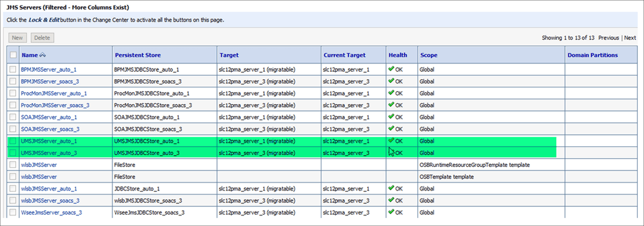Open WseeJmsServer_soacs_3 link
This screenshot has height=226, width=644.
tap(51, 212)
